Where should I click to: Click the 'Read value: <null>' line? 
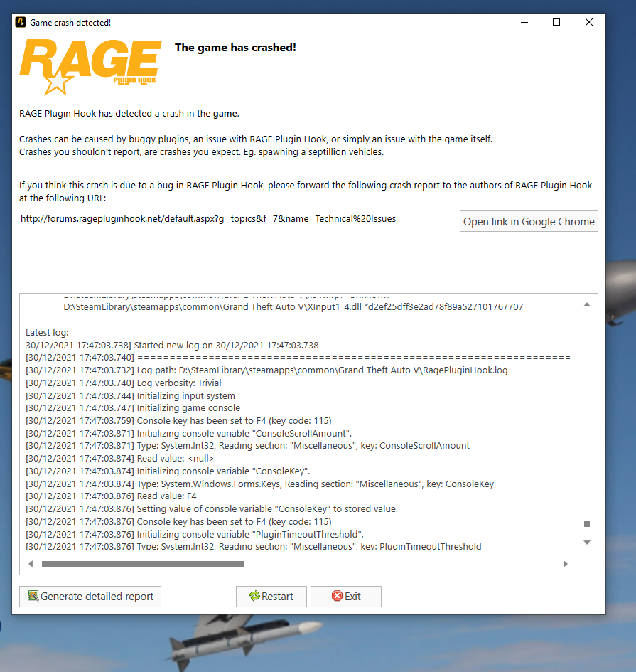coord(120,459)
